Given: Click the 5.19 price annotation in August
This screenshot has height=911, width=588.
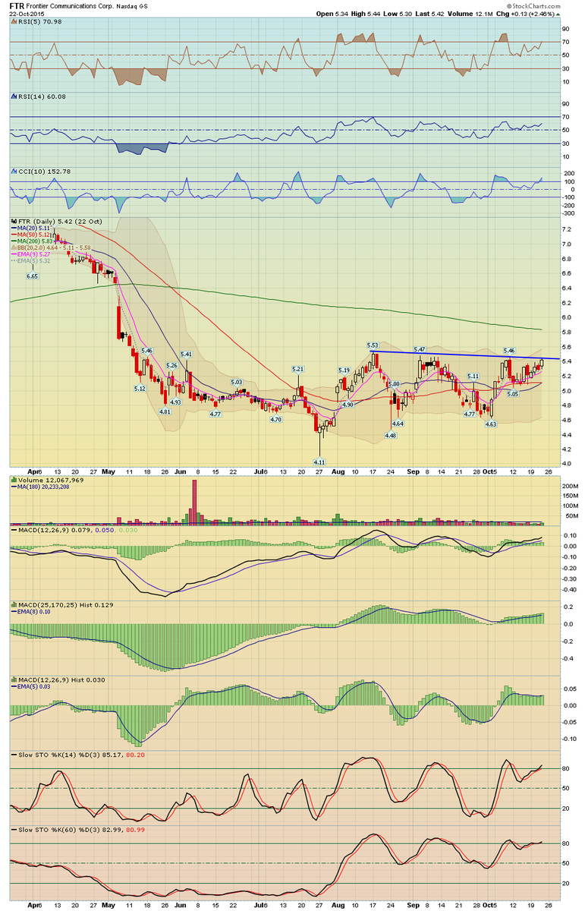Looking at the screenshot, I should coord(344,370).
